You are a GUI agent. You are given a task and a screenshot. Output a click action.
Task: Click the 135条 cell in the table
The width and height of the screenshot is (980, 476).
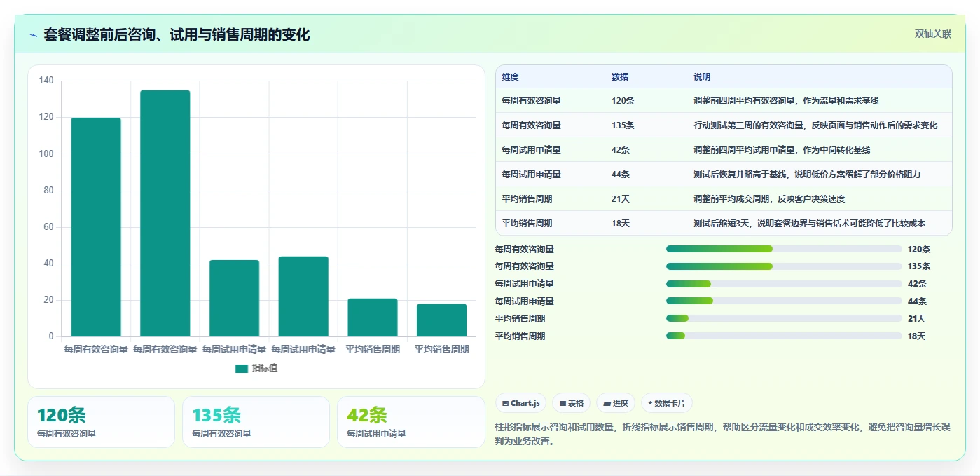(623, 125)
